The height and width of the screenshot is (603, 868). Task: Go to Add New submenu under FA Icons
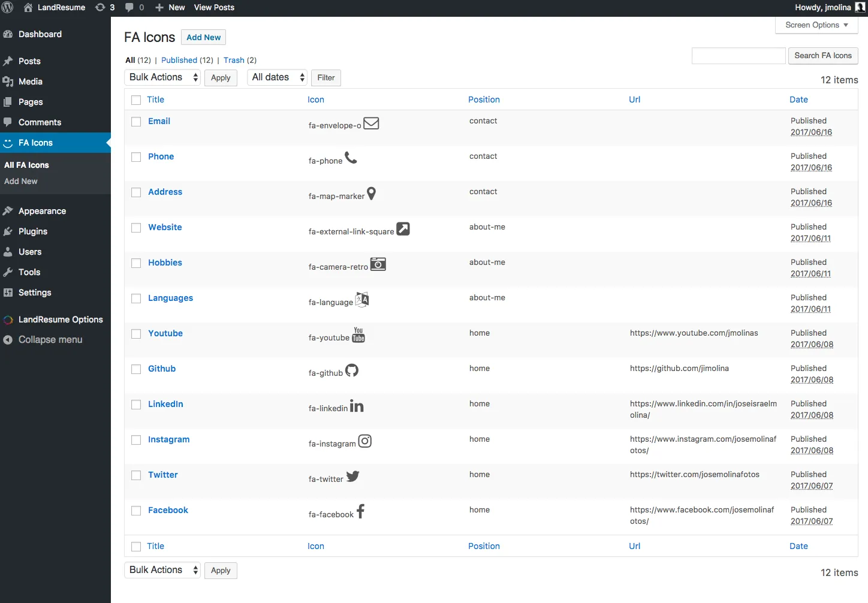click(x=21, y=181)
